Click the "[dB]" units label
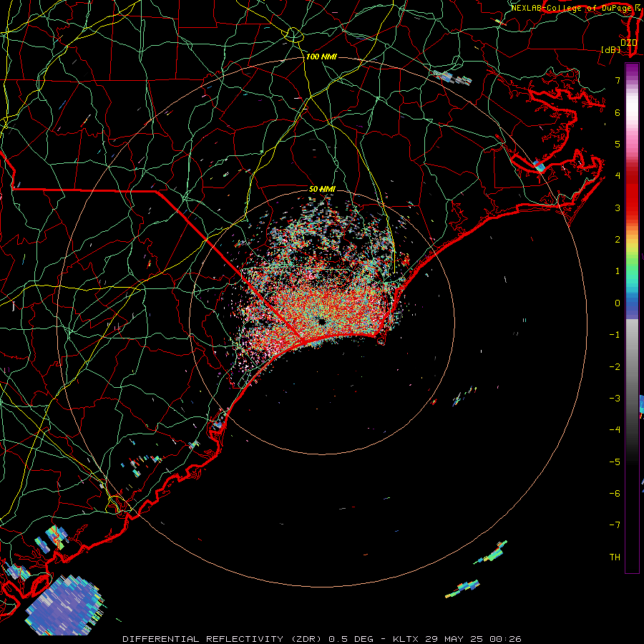Screen dimensions: 644x644 tap(611, 49)
